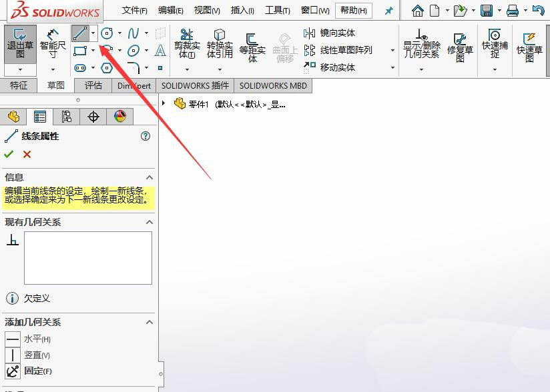550x392 pixels.
Task: Cancel line properties with red X
Action: [27, 154]
